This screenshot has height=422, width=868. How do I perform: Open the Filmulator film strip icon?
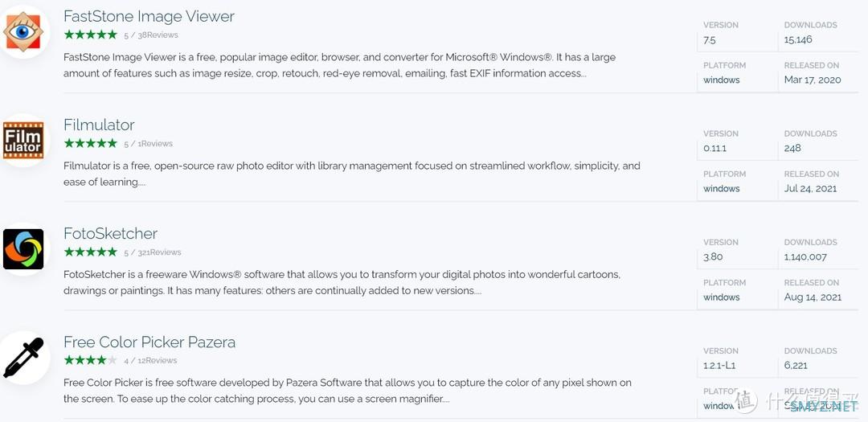click(23, 141)
